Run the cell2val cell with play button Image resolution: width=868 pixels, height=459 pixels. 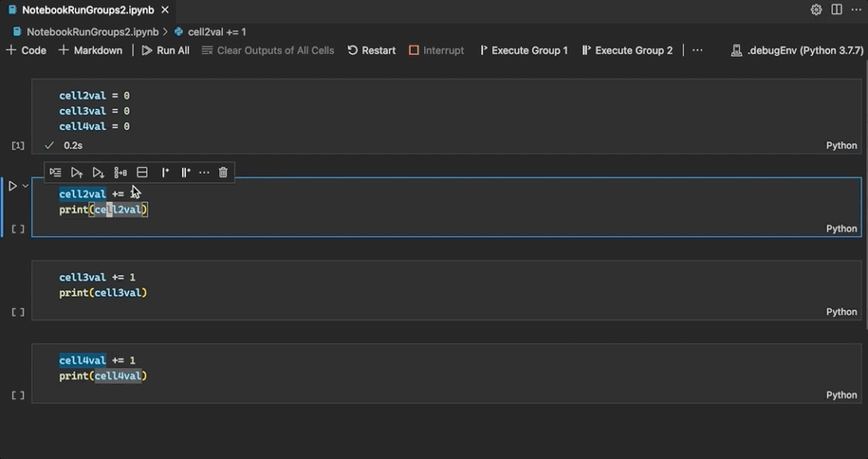coord(12,186)
